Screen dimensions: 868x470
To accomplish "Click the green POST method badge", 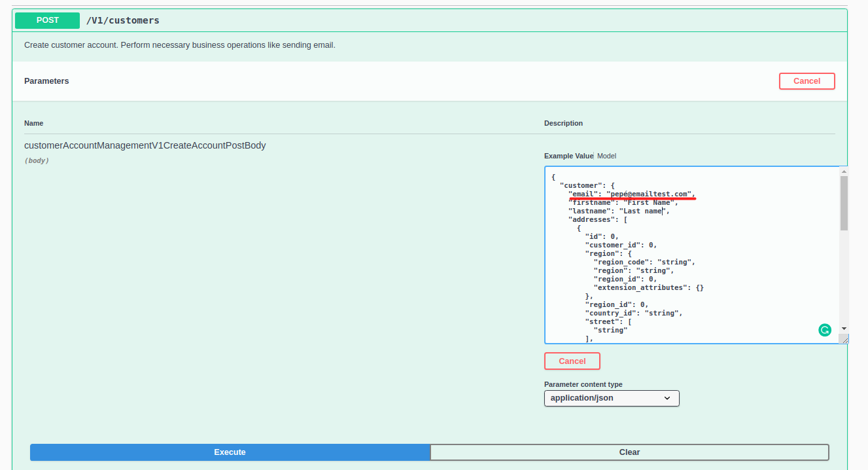I will tap(47, 20).
